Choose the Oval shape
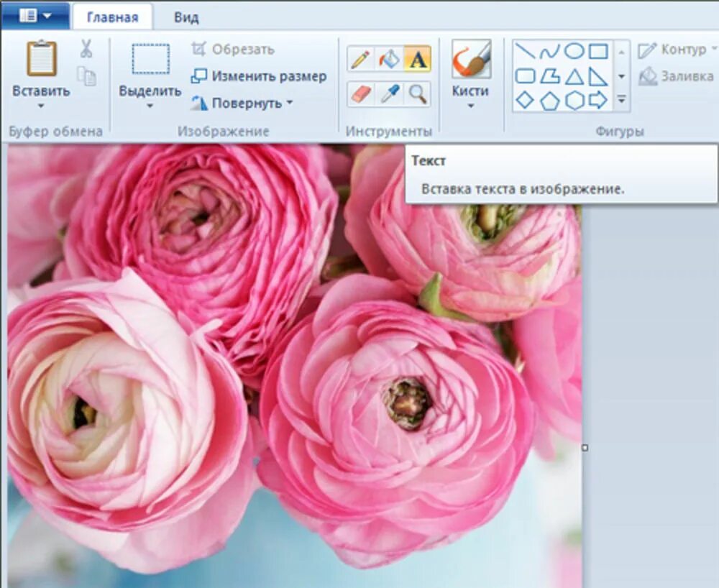Screen dimensions: 719x588 pyautogui.click(x=574, y=51)
